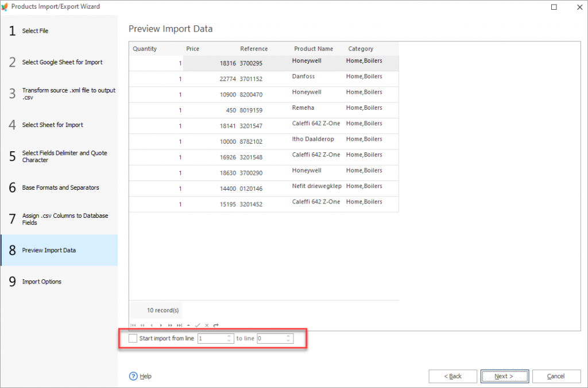Viewport: 588px width, 388px height.
Task: Enable the Start import from line checkbox
Action: coord(133,338)
